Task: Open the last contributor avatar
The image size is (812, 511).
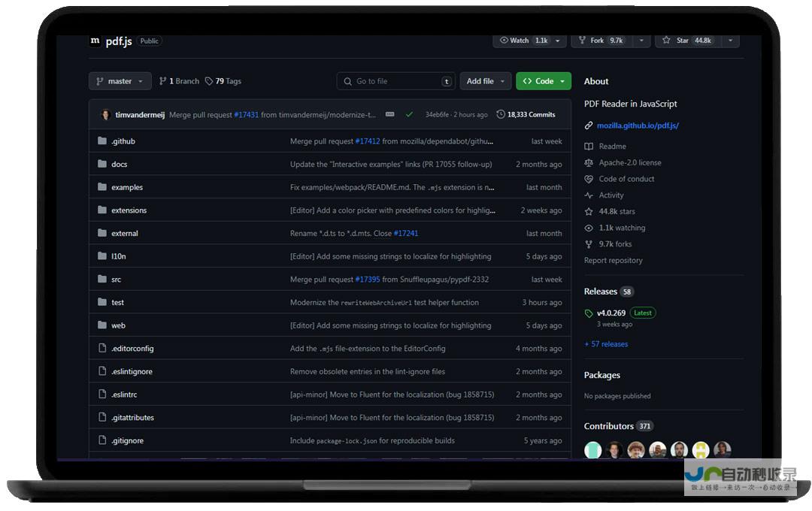Action: click(x=723, y=450)
